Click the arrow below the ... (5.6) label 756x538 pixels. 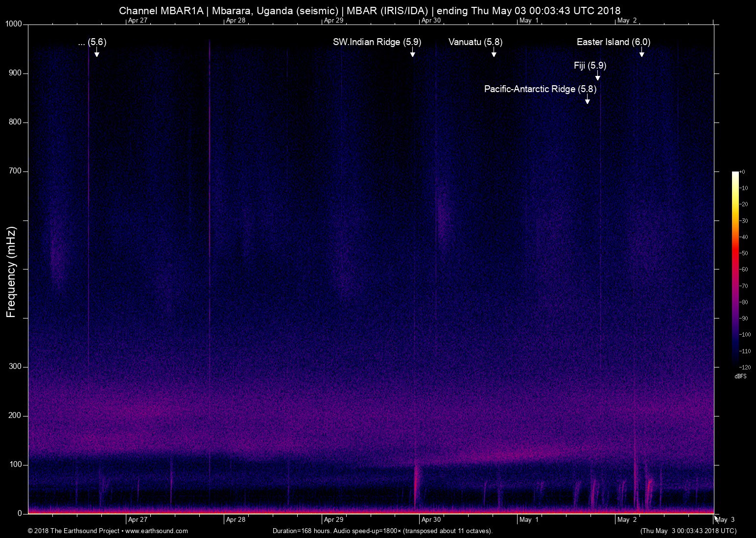tap(96, 53)
